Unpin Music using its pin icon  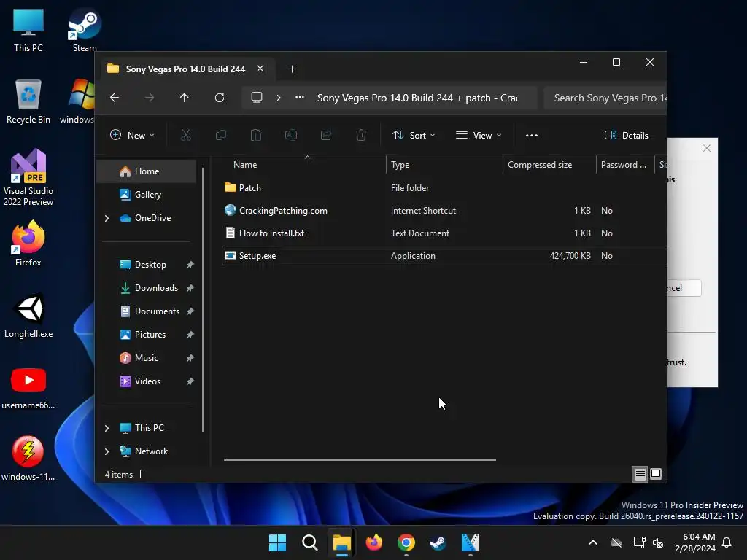pos(190,358)
